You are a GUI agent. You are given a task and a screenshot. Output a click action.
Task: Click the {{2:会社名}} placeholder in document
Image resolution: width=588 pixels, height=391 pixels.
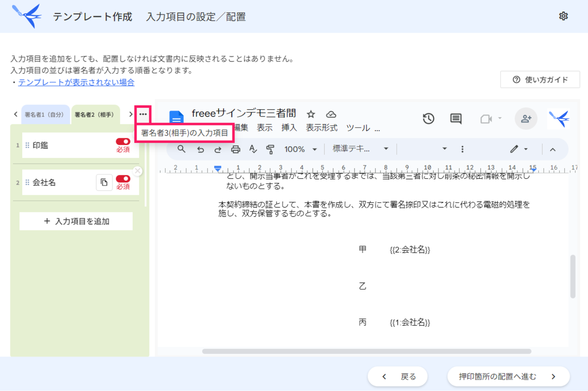tap(410, 250)
